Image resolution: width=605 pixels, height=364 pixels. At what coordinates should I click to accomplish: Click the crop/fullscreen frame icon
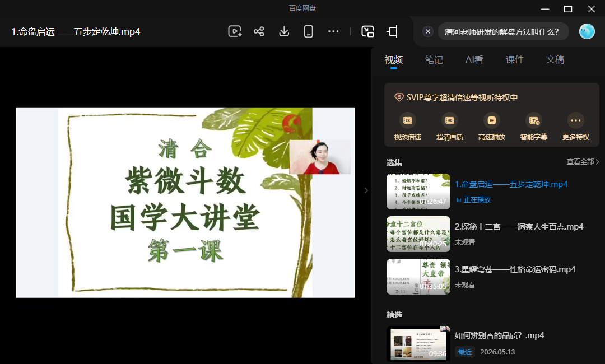(392, 31)
